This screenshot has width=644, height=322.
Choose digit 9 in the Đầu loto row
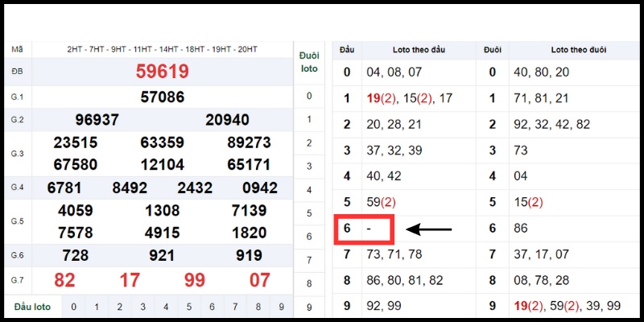[282, 307]
